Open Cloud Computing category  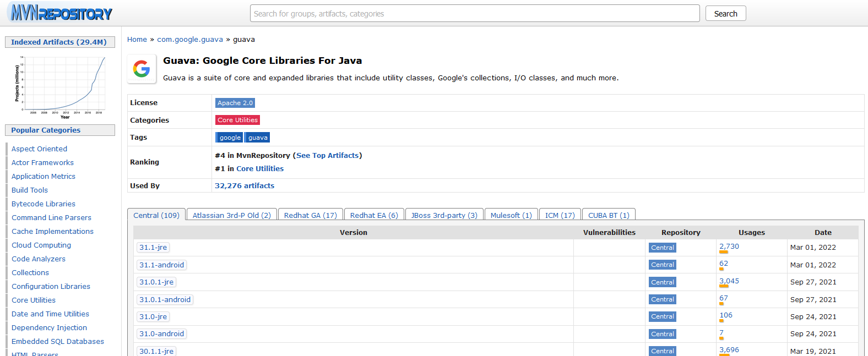(41, 245)
